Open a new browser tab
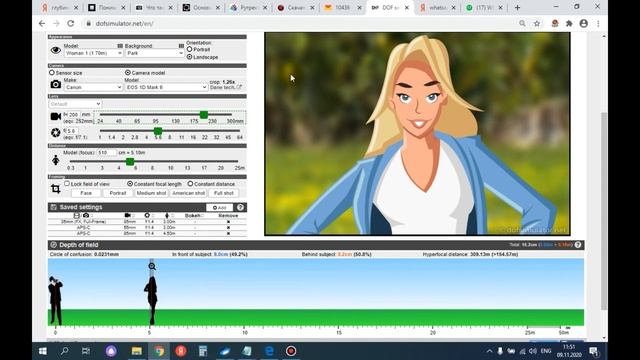Viewport: 640px width, 360px height. (x=518, y=8)
